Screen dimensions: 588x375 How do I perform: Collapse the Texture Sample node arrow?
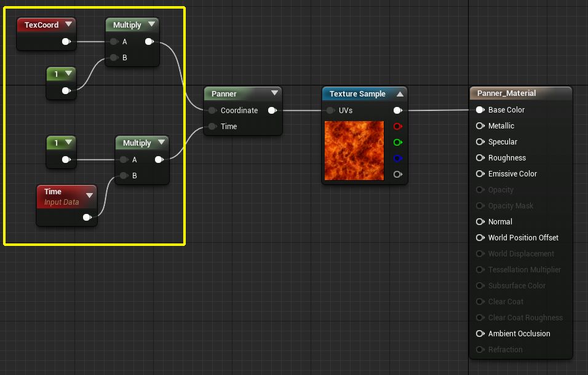click(400, 94)
